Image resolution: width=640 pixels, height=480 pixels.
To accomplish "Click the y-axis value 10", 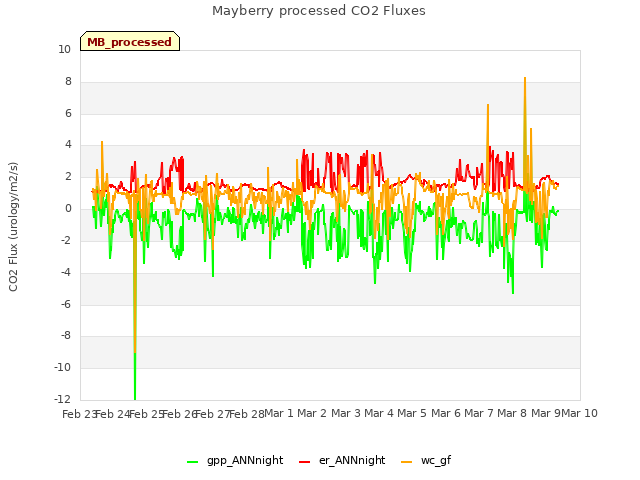I will 64,49.
